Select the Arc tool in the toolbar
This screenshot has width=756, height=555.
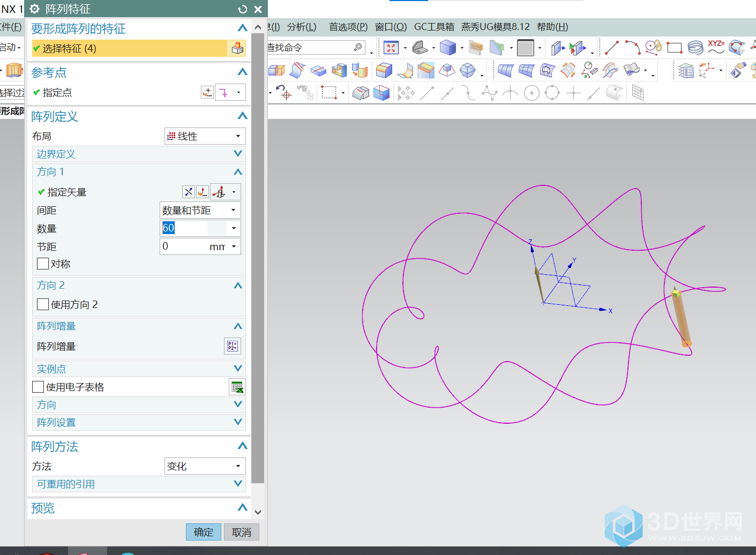(x=633, y=48)
